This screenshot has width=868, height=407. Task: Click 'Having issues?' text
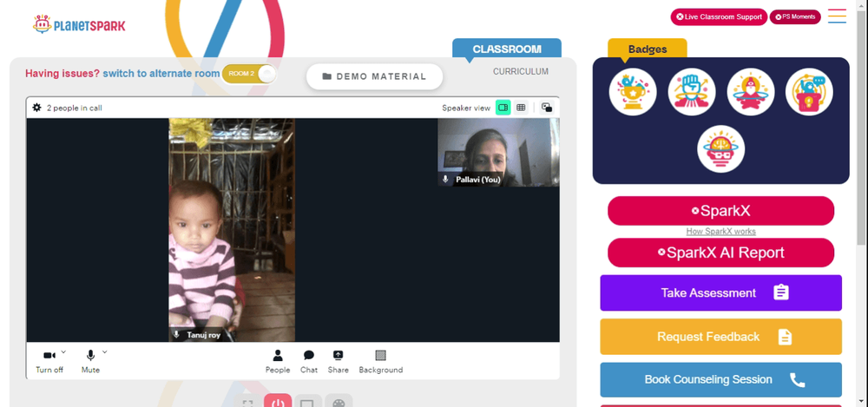tap(62, 74)
